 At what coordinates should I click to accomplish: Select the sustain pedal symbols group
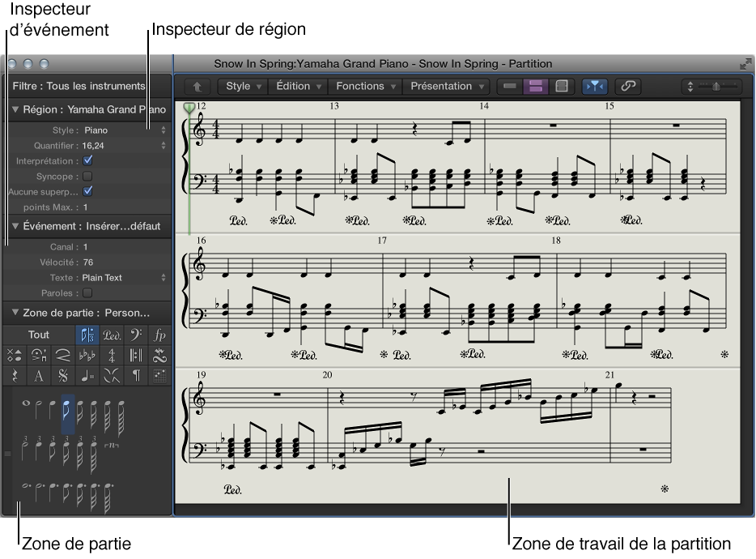coord(112,335)
